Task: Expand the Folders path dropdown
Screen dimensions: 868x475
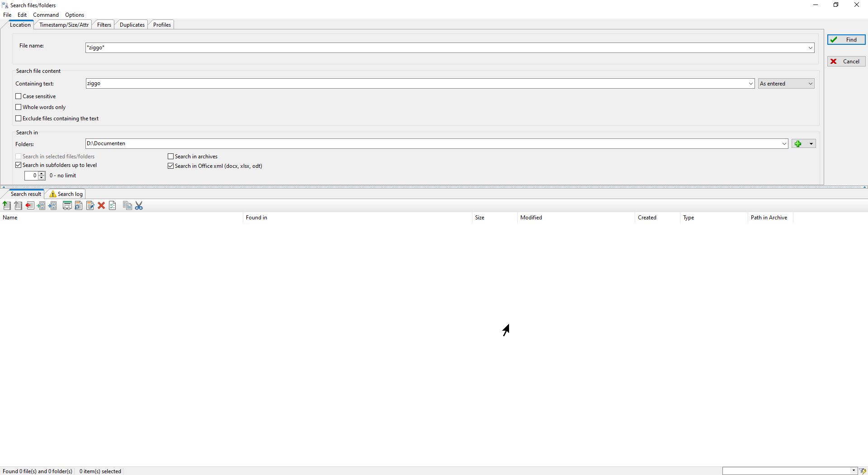Action: (784, 144)
